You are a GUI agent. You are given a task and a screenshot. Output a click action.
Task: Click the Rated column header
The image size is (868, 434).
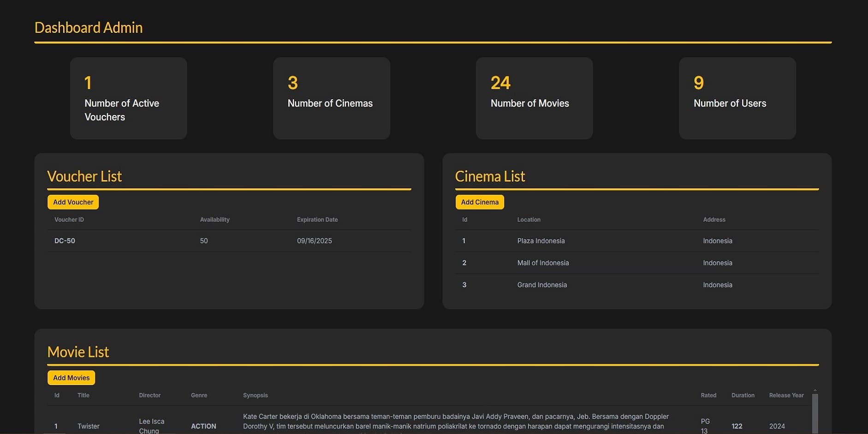tap(708, 395)
